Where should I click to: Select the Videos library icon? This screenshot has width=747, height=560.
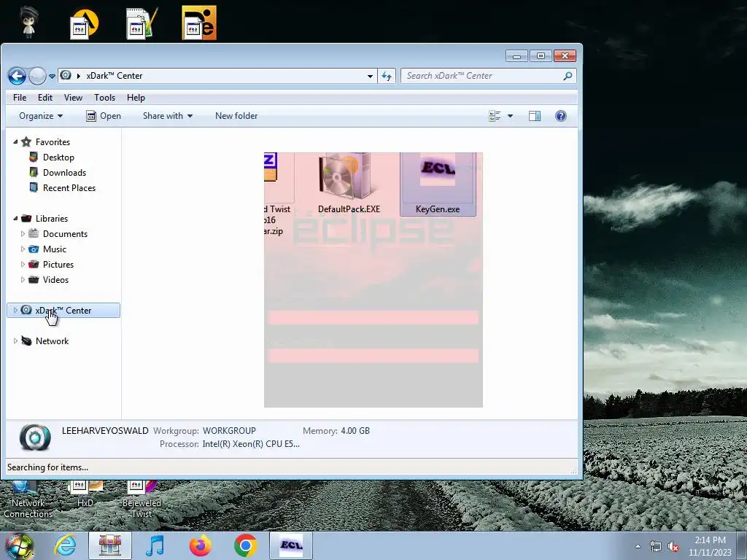(34, 279)
